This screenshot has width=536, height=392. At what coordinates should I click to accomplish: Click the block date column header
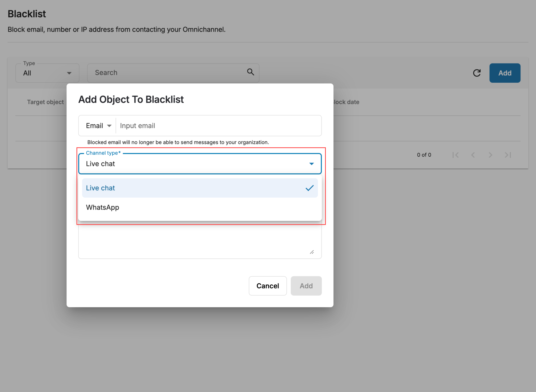pyautogui.click(x=346, y=102)
